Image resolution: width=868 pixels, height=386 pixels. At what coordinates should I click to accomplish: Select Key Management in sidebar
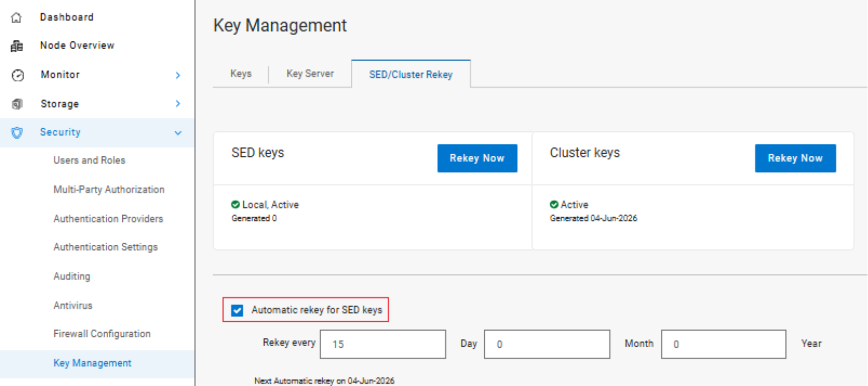coord(93,363)
